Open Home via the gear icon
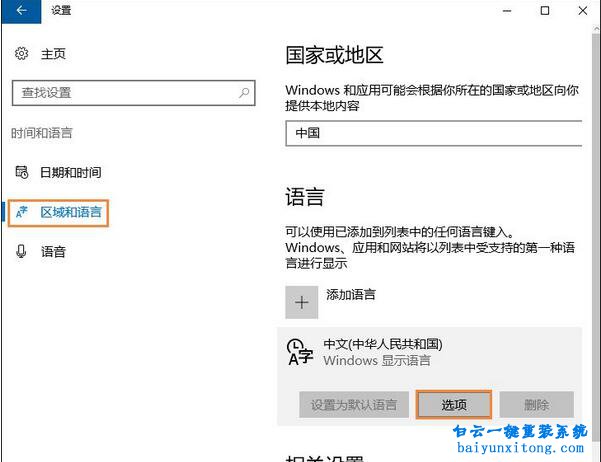 (x=21, y=53)
